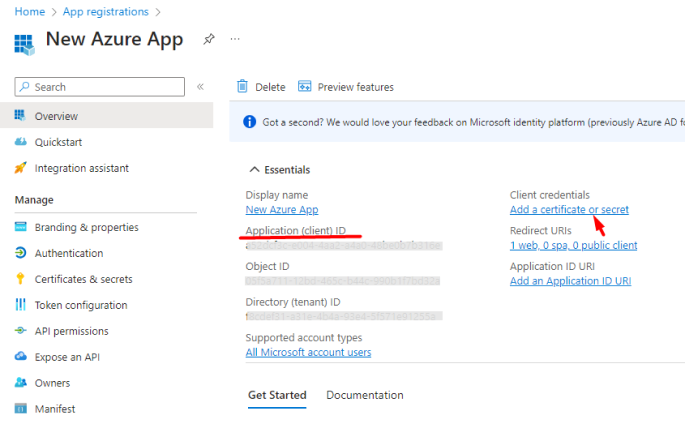Click the blue info icon in banner
The image size is (685, 421).
point(249,122)
